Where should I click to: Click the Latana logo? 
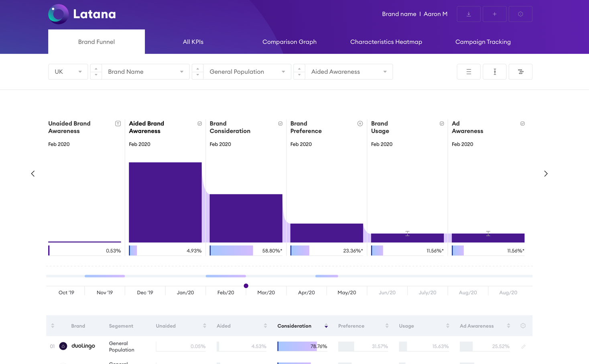point(82,14)
